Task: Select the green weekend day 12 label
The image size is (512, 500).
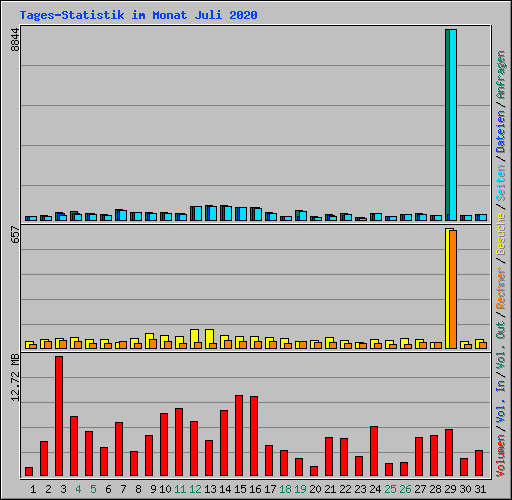Action: pyautogui.click(x=195, y=489)
